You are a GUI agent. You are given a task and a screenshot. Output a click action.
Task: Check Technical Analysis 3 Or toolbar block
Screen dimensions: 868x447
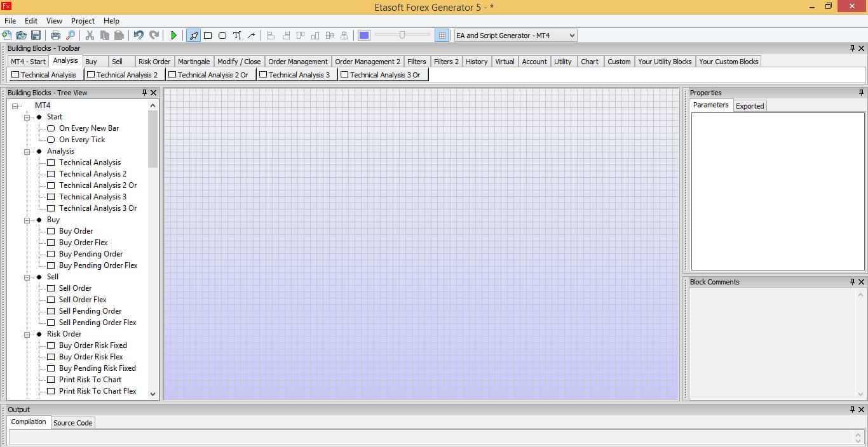(344, 75)
